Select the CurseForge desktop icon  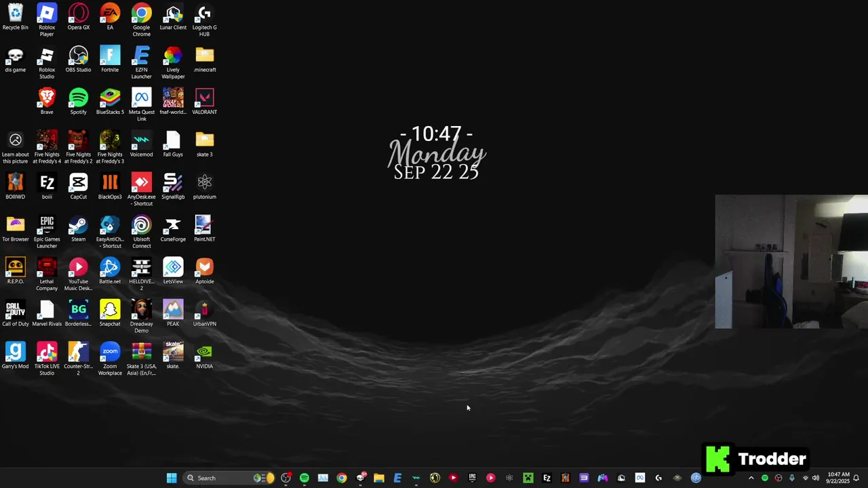tap(173, 229)
